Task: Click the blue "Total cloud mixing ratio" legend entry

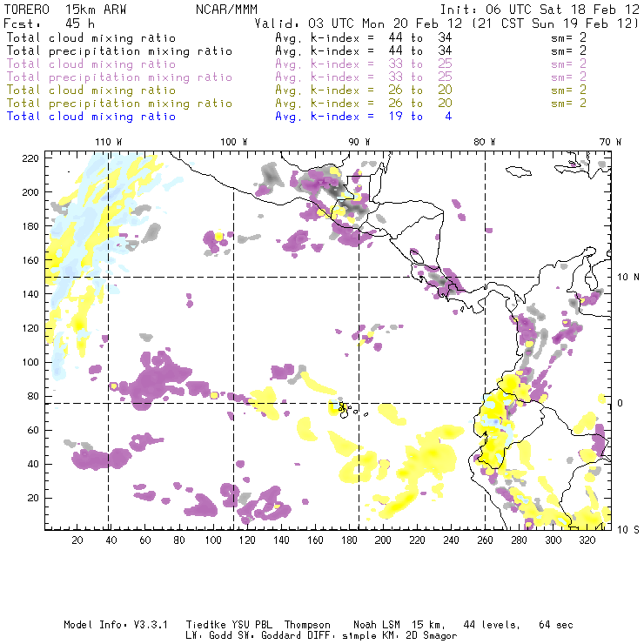Action: (91, 116)
